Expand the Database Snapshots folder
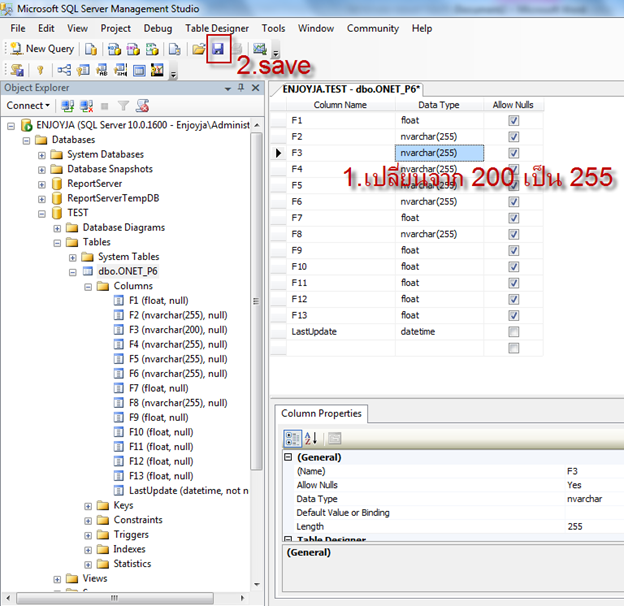 tap(42, 170)
